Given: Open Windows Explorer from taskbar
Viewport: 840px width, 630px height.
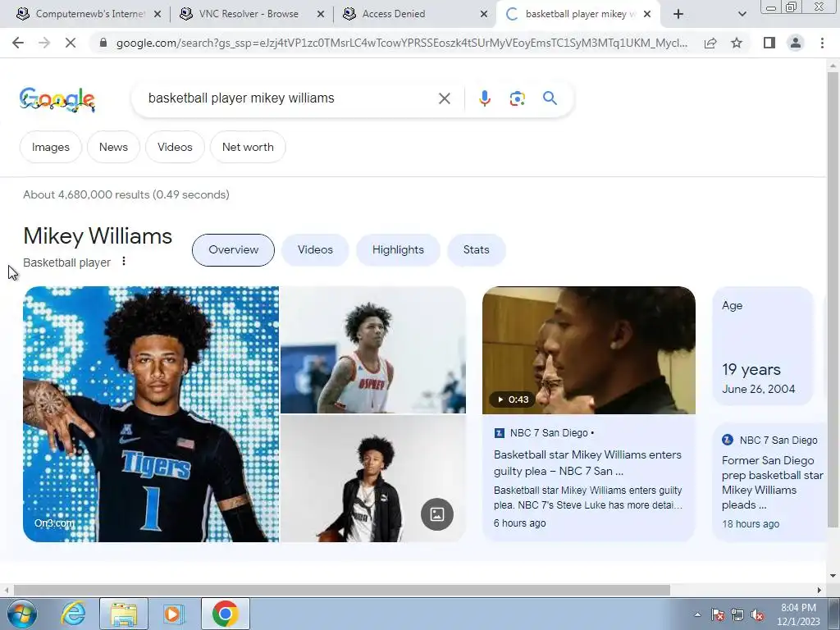Looking at the screenshot, I should (x=124, y=614).
